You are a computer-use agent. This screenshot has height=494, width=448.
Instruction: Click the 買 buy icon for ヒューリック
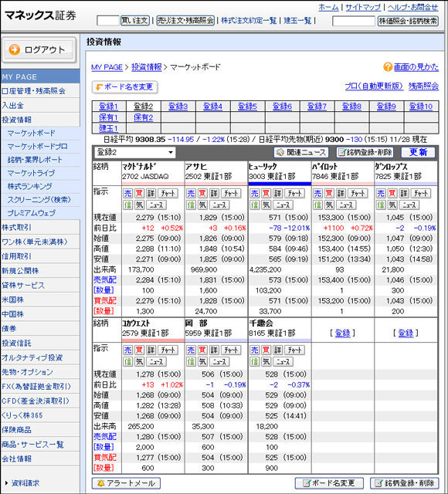pos(266,193)
